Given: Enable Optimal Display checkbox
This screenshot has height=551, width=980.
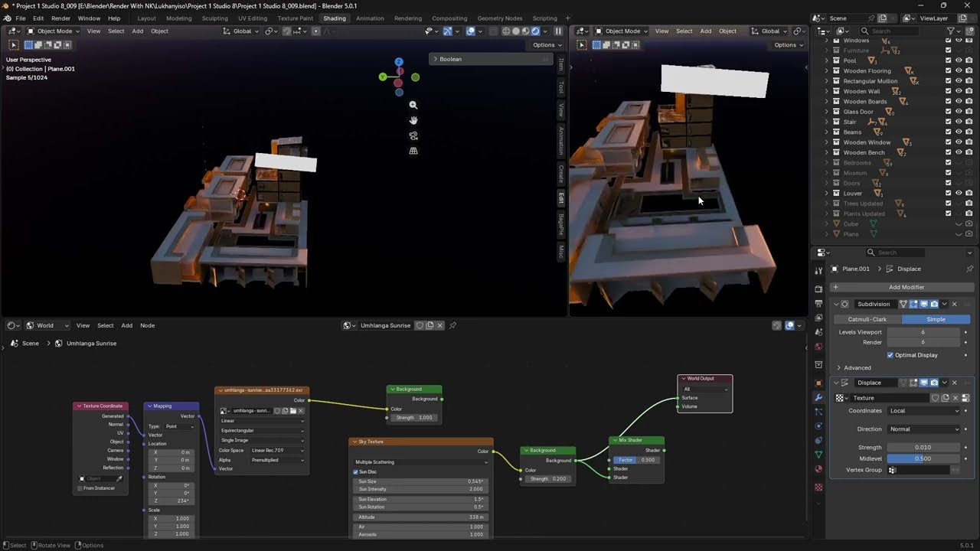Looking at the screenshot, I should tap(890, 355).
